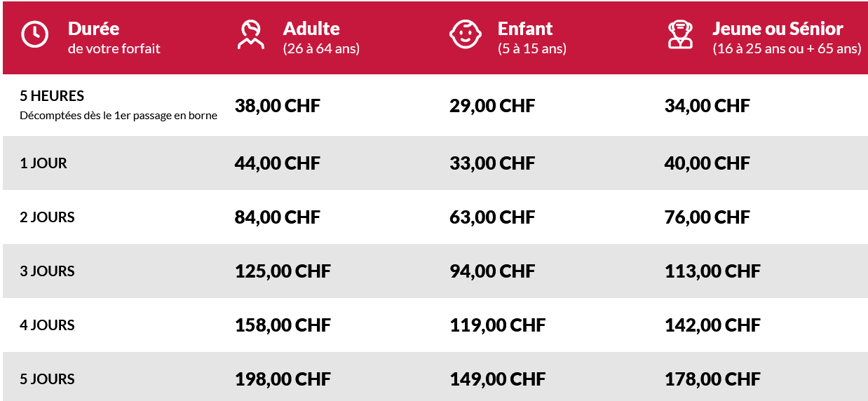Click the senior person icon
The height and width of the screenshot is (401, 868).
tap(679, 34)
